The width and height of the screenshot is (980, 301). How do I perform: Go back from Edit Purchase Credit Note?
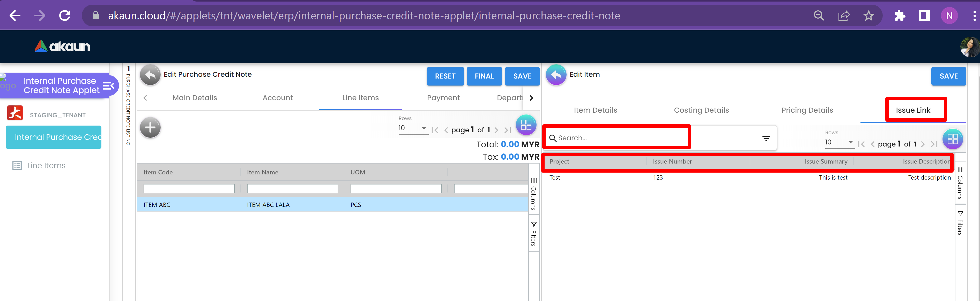(x=150, y=75)
